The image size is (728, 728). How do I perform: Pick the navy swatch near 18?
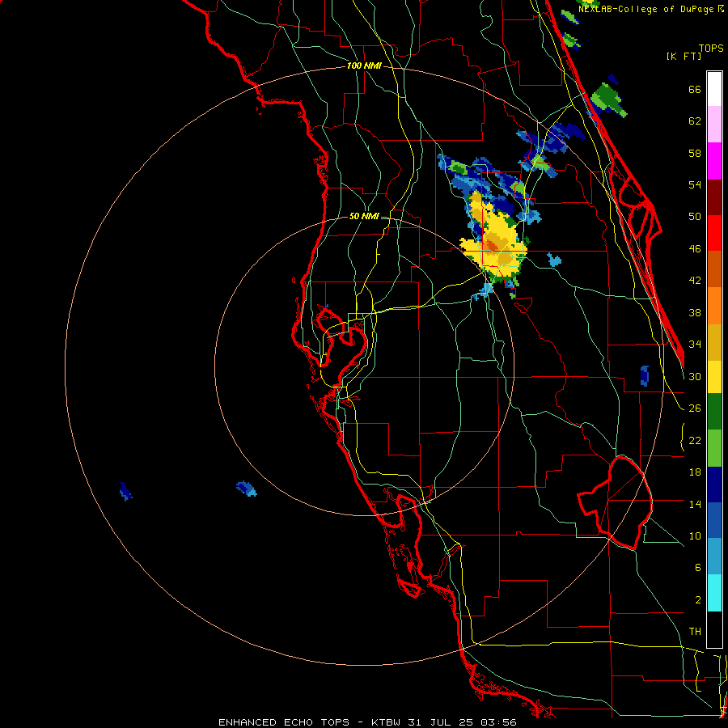click(x=714, y=485)
